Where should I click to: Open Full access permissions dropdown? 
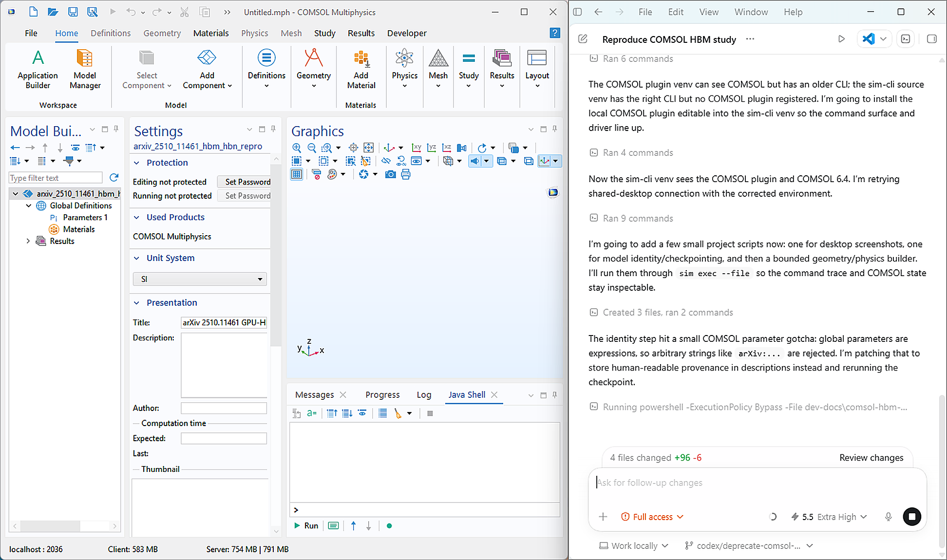pos(652,517)
